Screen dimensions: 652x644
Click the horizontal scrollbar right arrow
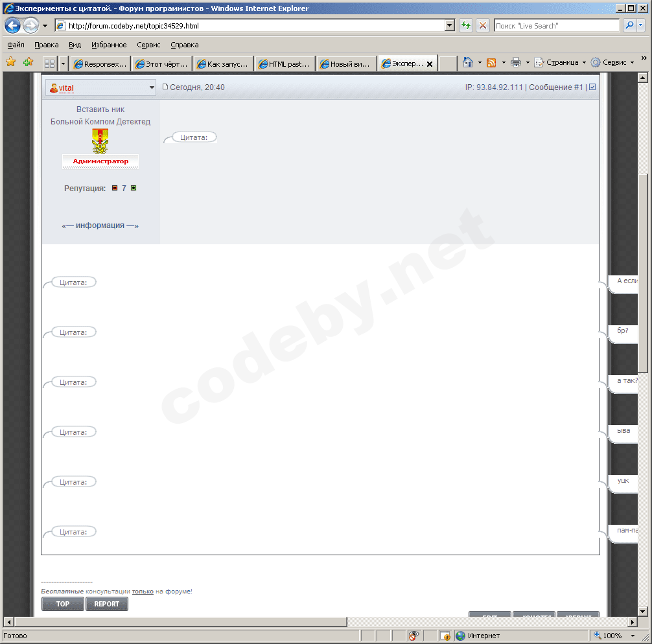pos(633,622)
